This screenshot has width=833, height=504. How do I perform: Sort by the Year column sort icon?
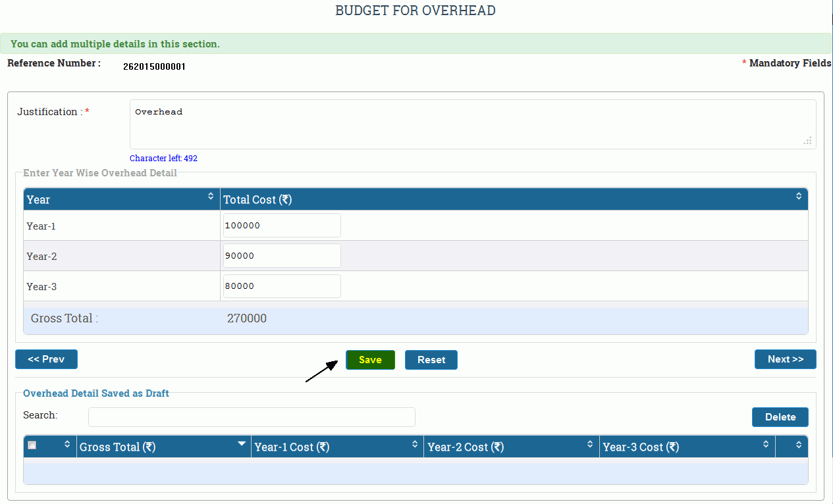(x=211, y=196)
